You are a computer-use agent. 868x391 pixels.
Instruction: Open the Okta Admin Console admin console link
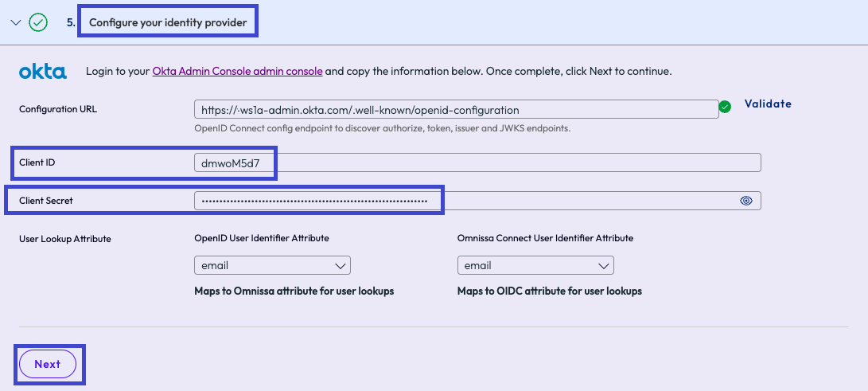(237, 72)
